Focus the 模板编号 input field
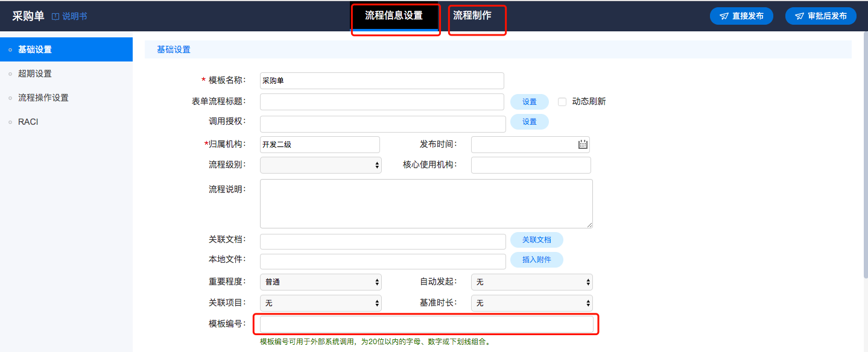 click(x=426, y=324)
